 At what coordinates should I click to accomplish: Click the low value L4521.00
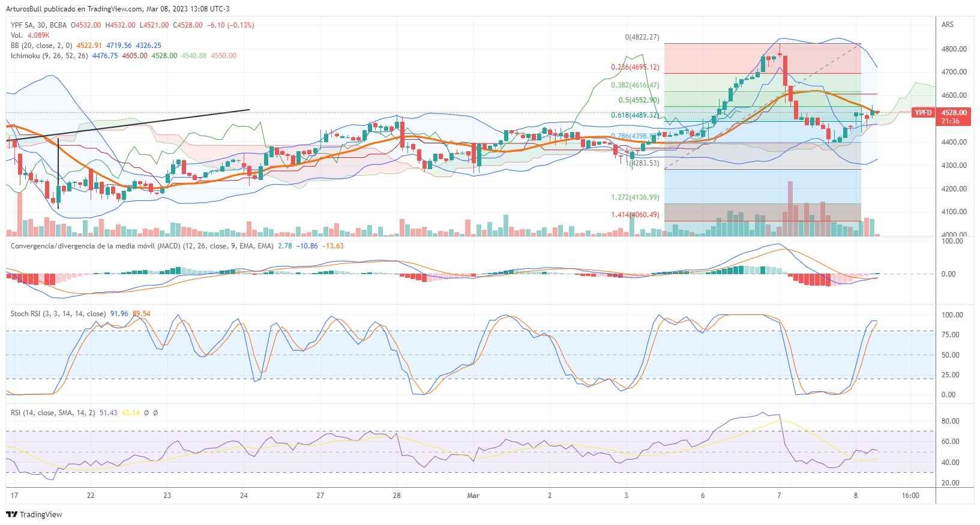tap(154, 25)
